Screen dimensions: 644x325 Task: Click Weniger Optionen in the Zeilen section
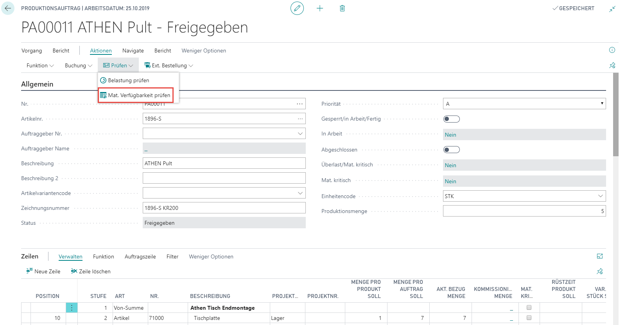coord(211,256)
